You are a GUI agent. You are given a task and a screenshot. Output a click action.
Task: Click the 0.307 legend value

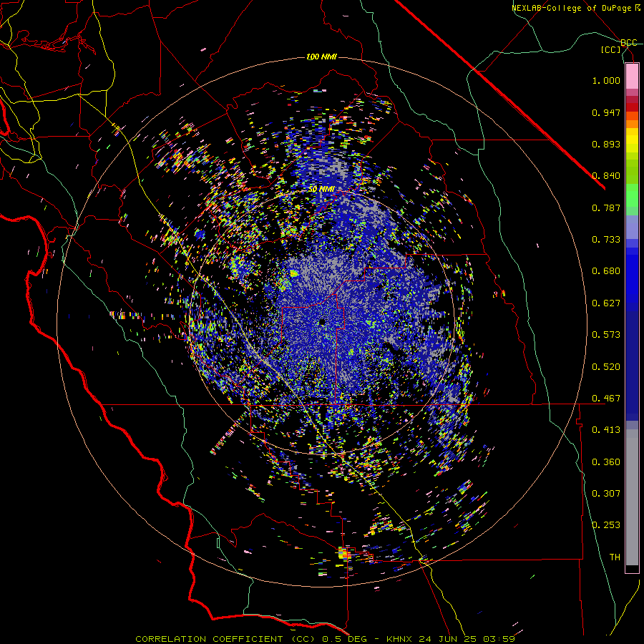[x=606, y=494]
